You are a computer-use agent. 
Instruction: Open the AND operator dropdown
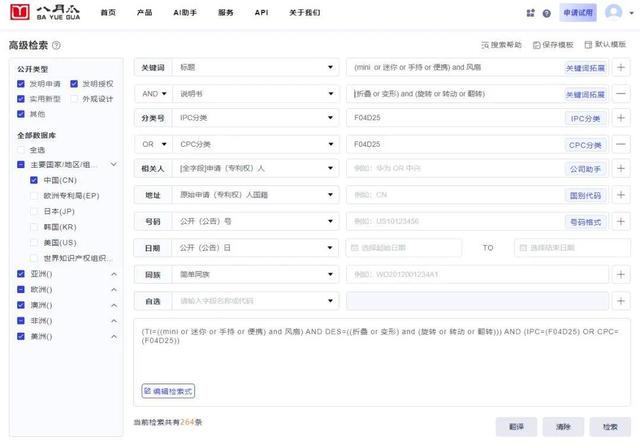click(x=154, y=94)
